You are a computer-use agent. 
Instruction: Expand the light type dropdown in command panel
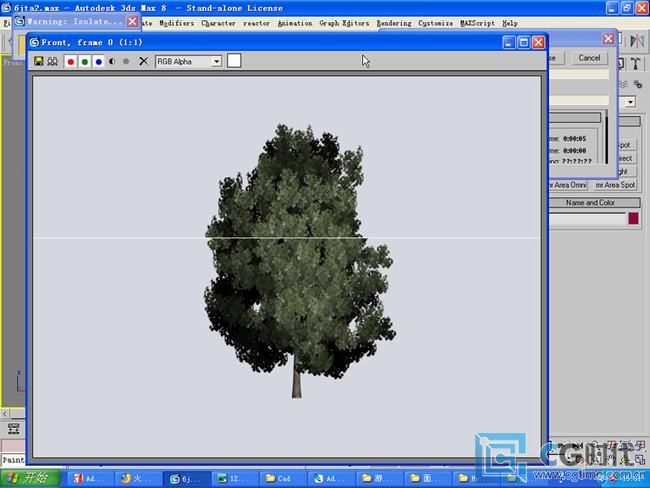tap(630, 102)
